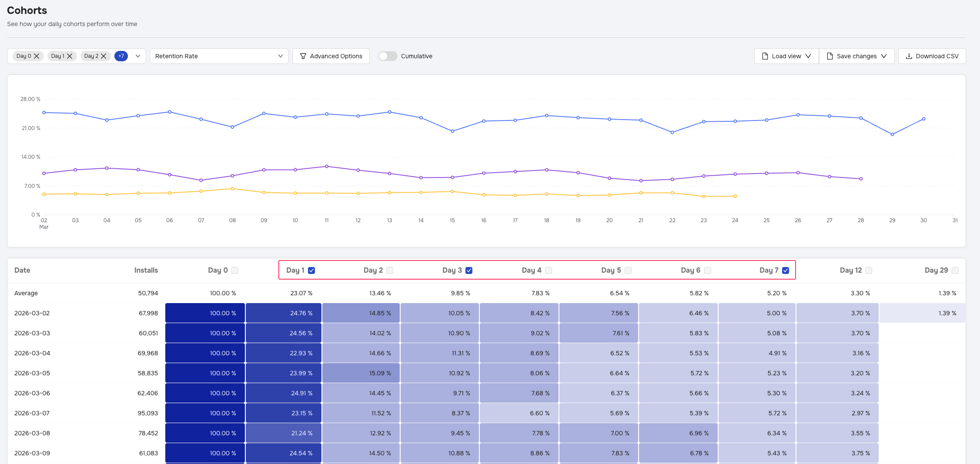This screenshot has height=464, width=980.
Task: Uncheck the Day 7 column checkbox
Action: [786, 270]
